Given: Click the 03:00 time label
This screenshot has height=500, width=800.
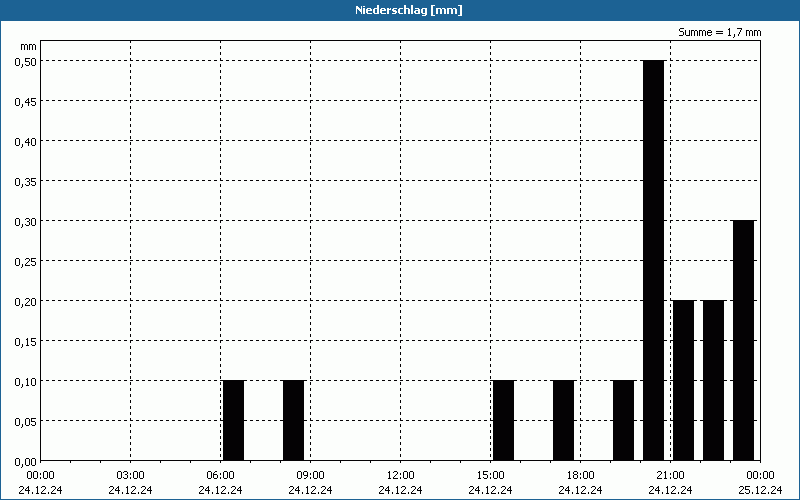Looking at the screenshot, I should (x=130, y=476).
